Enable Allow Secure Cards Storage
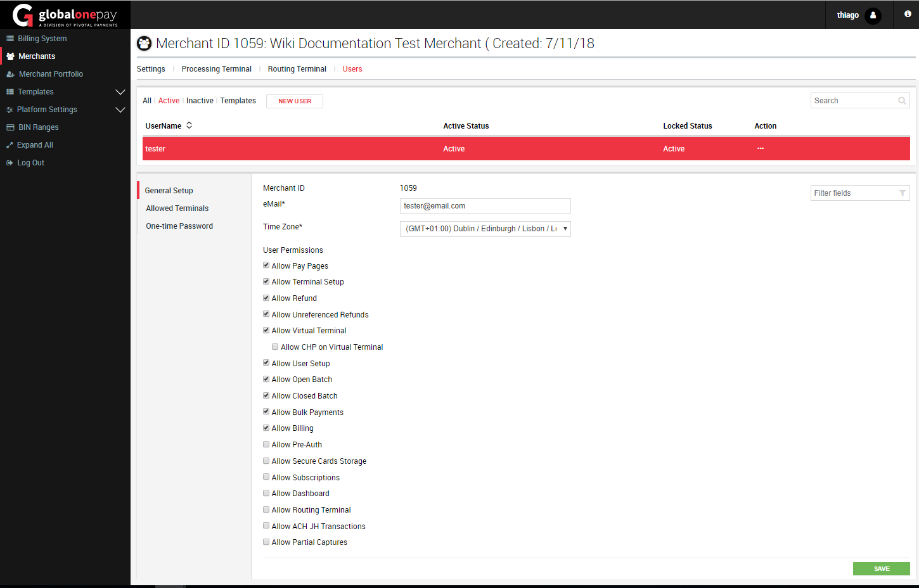Screen dimensions: 919x588 (x=266, y=461)
